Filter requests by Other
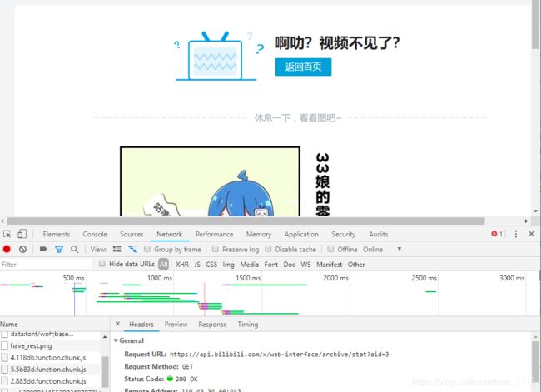Screen dimensions: 541x392 click(356, 265)
